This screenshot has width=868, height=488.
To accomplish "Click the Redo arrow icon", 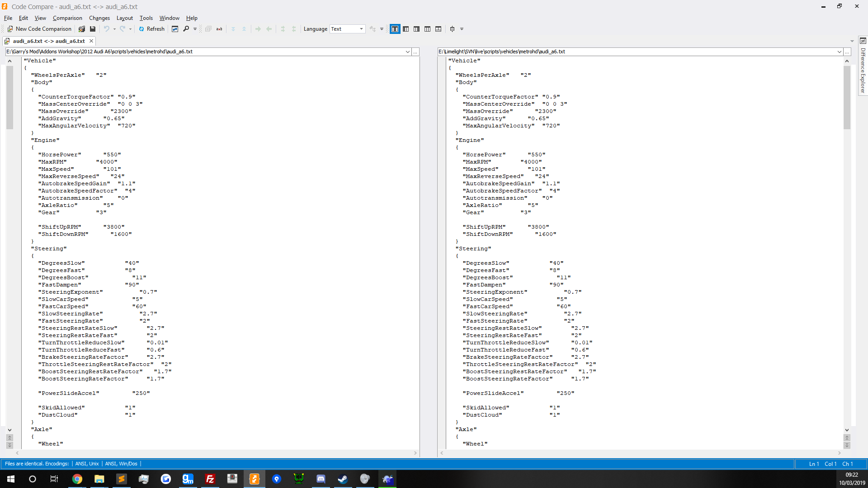I will tap(123, 29).
